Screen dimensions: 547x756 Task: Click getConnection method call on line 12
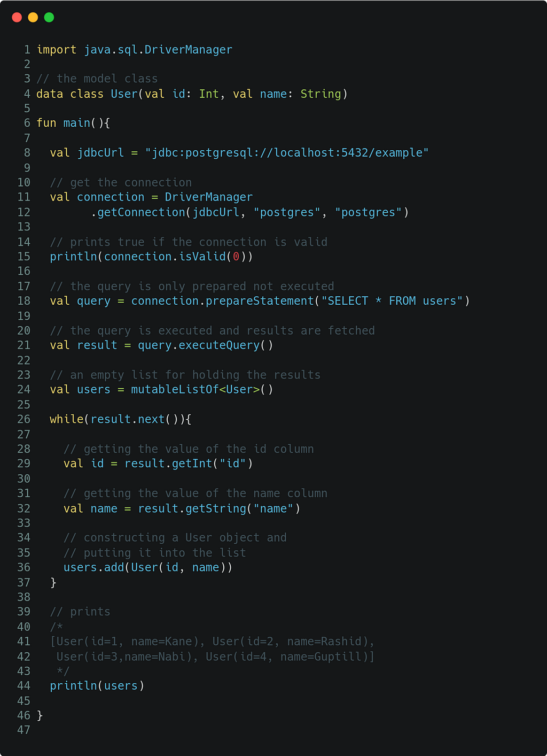tap(141, 212)
